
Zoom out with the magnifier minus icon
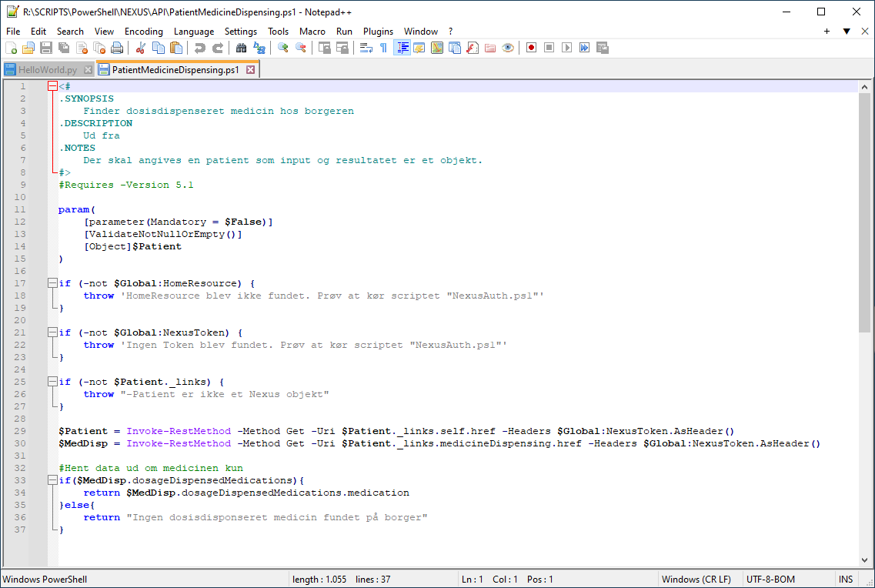click(x=301, y=48)
